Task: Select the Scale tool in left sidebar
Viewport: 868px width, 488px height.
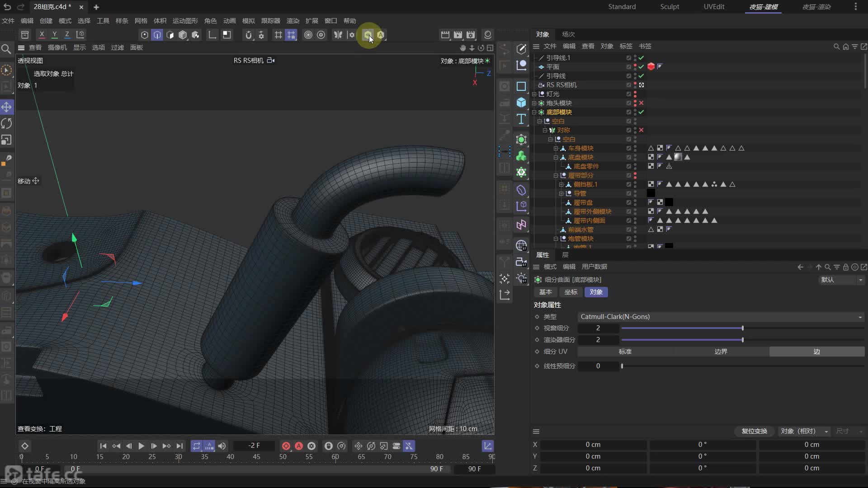Action: point(7,140)
